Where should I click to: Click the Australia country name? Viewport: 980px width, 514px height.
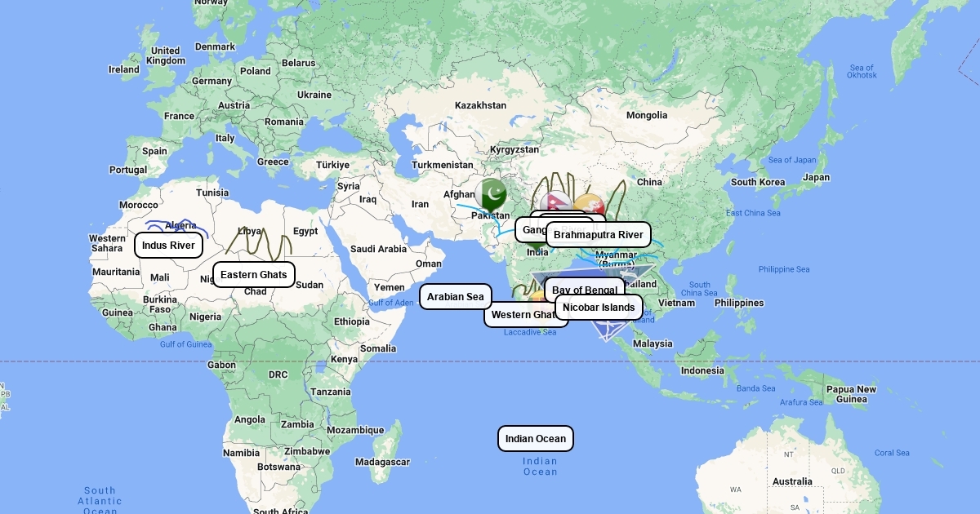pyautogui.click(x=792, y=481)
